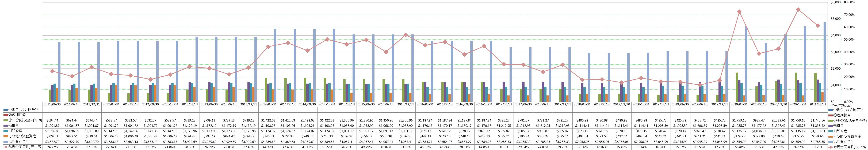Viewport: 868px width, 150px height.
Task: Select the 2017/09/30 date label
Action: (x=543, y=104)
